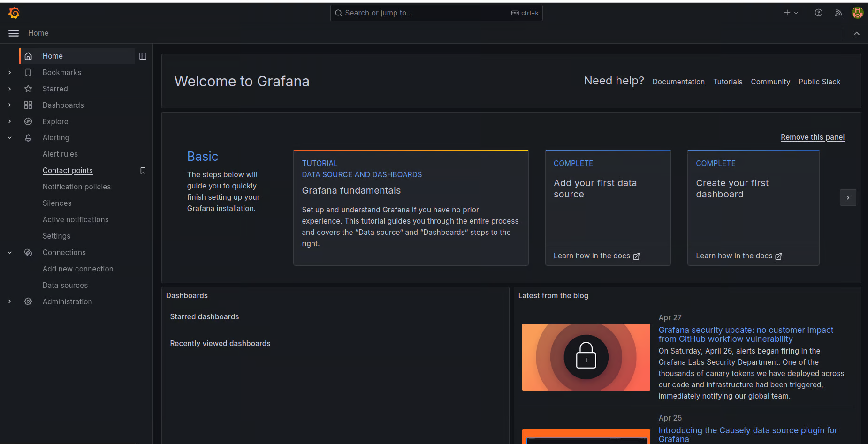Click the help question mark icon
The height and width of the screenshot is (444, 868).
coord(819,13)
